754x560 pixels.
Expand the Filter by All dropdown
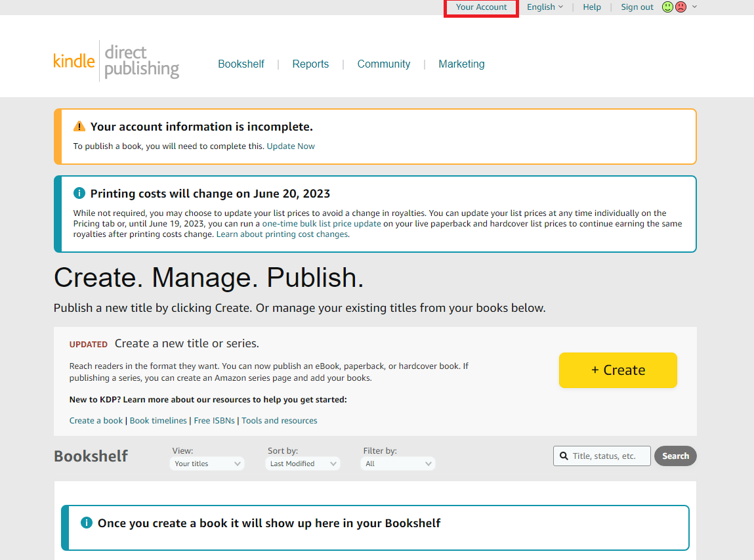tap(398, 463)
